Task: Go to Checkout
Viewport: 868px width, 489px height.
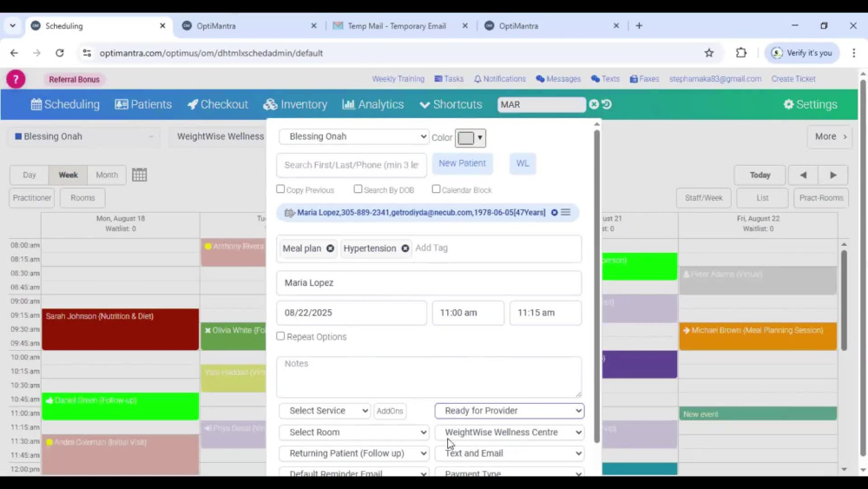Action: click(x=218, y=104)
